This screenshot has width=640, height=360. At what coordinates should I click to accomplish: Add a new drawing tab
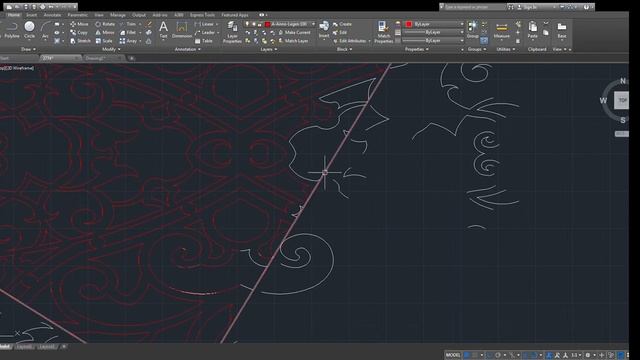coord(131,58)
